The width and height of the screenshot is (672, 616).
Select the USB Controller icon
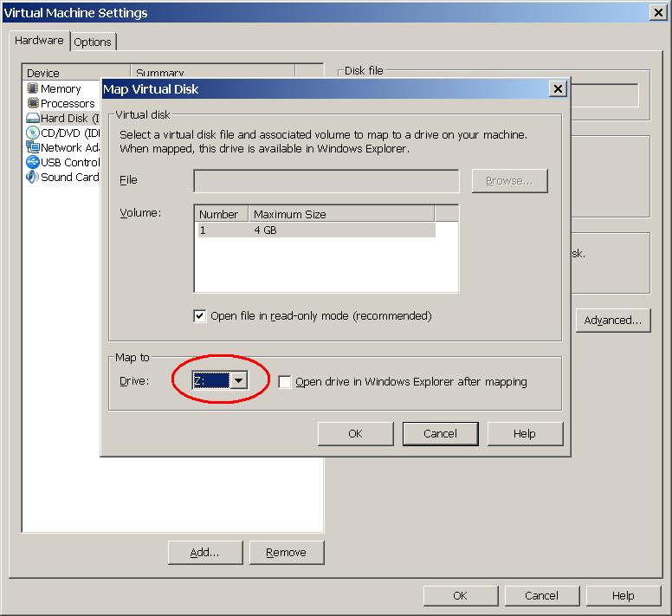(x=33, y=162)
